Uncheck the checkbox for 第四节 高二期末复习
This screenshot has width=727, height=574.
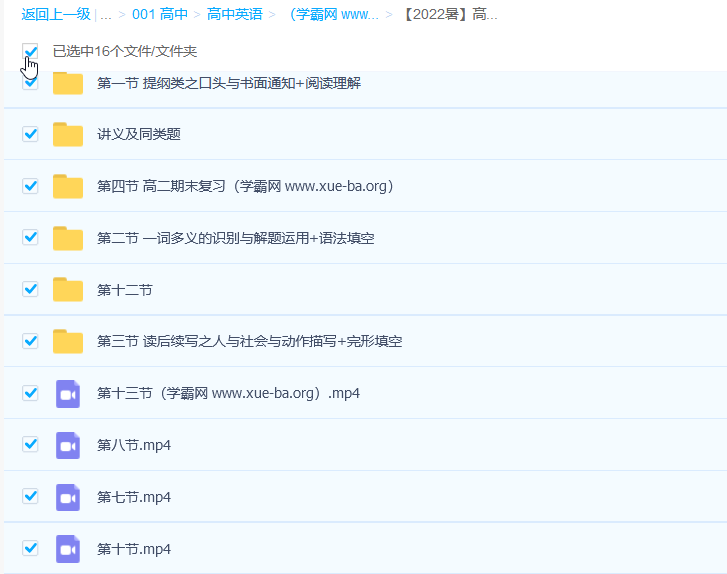click(30, 186)
